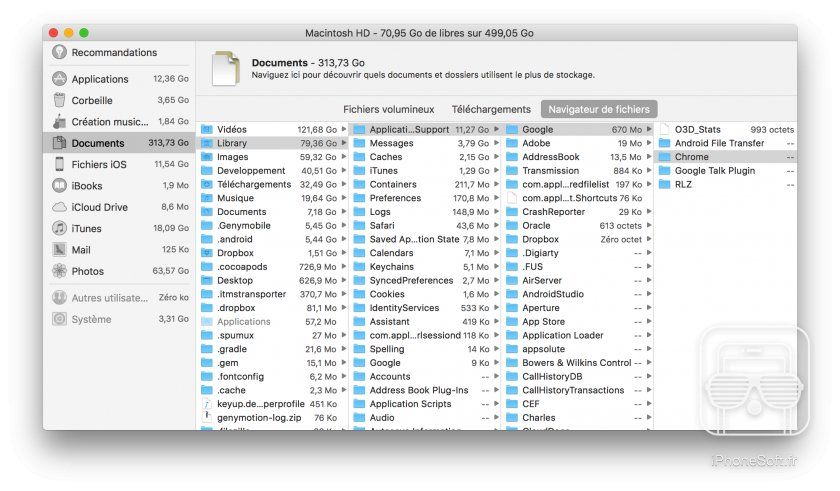Switch to Fichiers volumineux tab
This screenshot has width=840, height=491.
(388, 109)
